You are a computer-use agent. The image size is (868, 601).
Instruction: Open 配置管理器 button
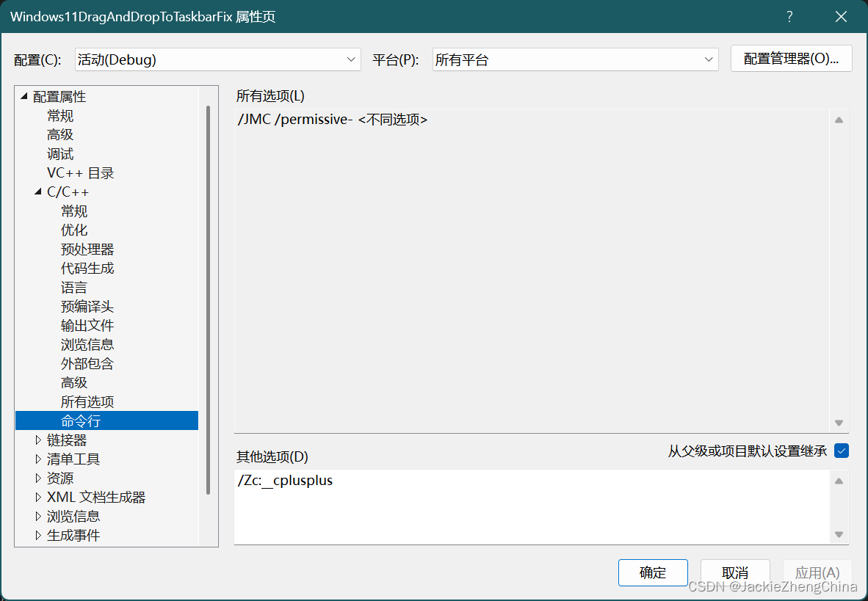[x=791, y=59]
